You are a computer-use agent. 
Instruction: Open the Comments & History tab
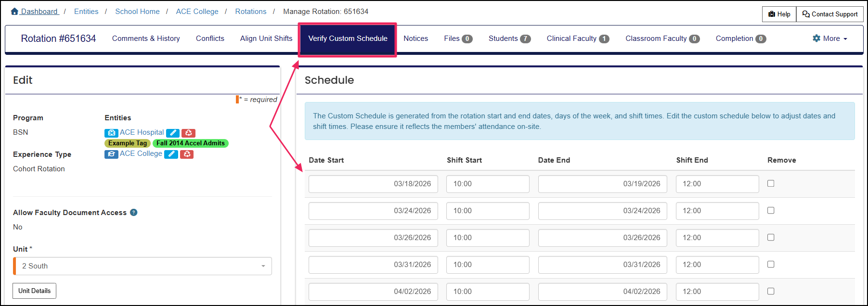tap(146, 38)
